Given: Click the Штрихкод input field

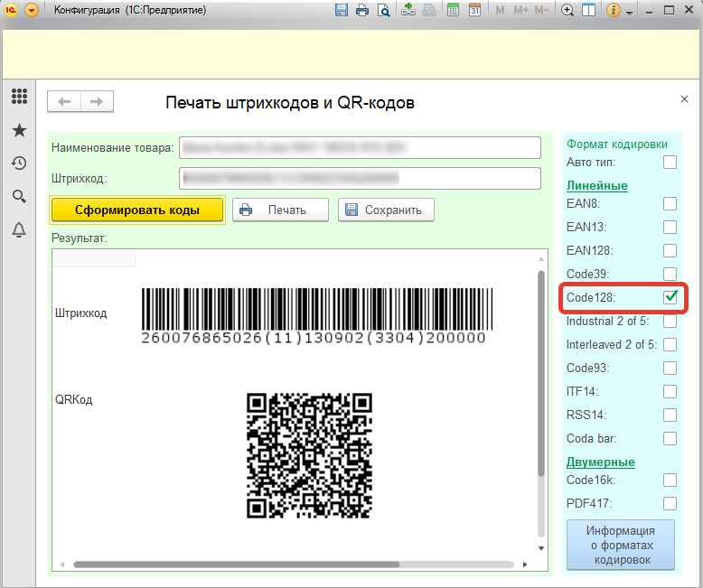Looking at the screenshot, I should (360, 178).
